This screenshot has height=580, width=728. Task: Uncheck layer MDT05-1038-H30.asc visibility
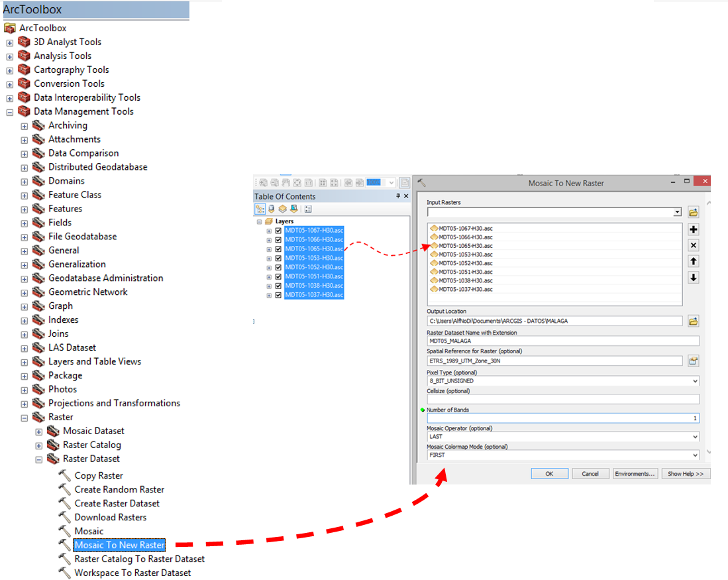pyautogui.click(x=279, y=286)
